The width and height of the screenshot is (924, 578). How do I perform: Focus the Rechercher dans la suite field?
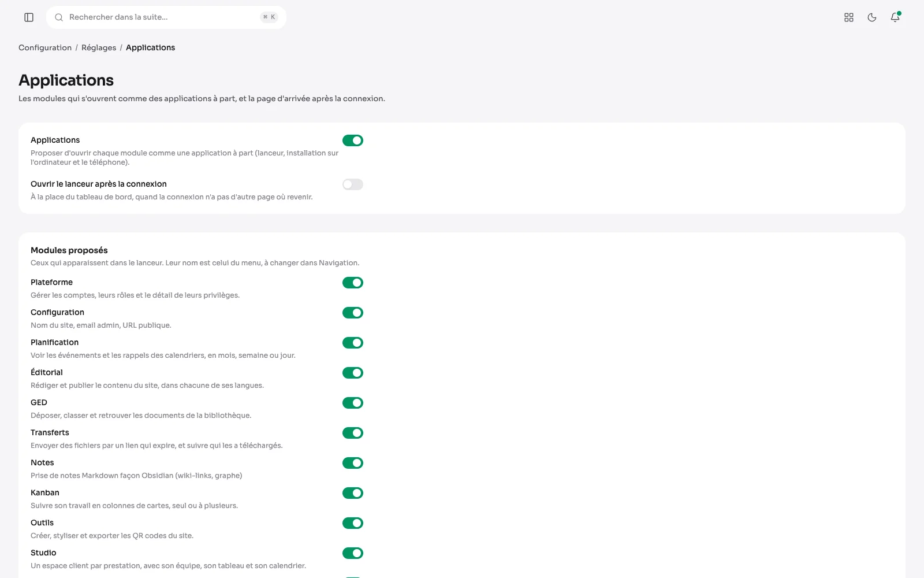click(166, 17)
